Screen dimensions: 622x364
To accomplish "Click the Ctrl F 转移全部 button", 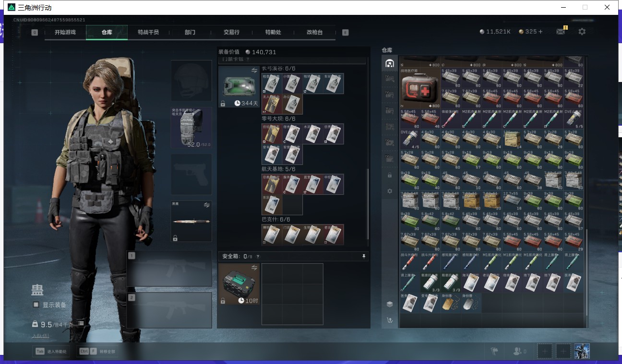I will (x=97, y=352).
